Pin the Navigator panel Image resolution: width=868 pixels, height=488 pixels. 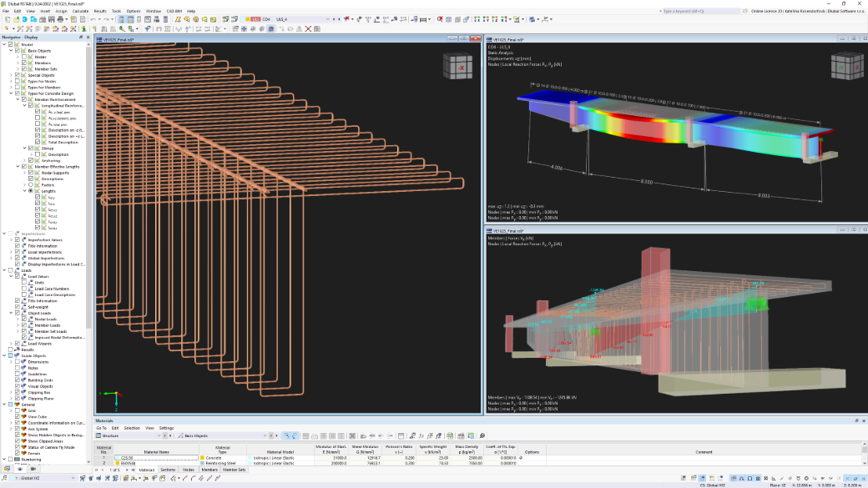click(x=81, y=37)
